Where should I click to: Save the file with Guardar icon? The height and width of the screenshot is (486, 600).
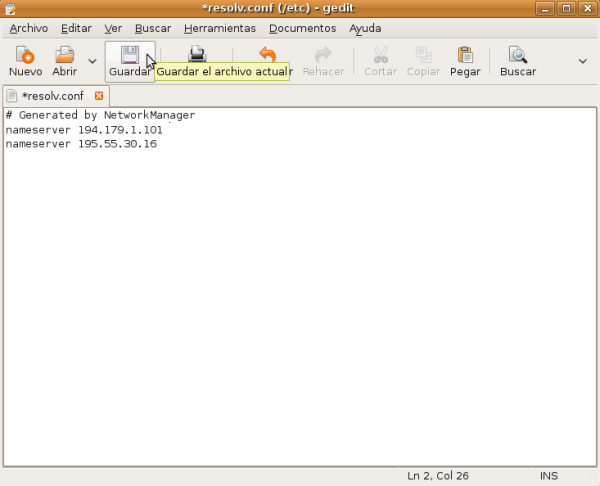tap(129, 55)
